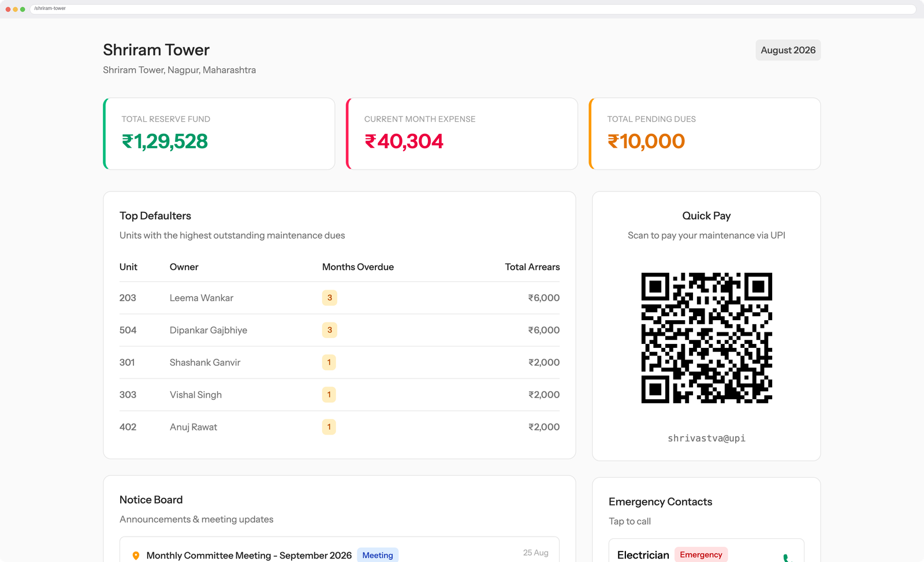
Task: Click the UPI payment QR code
Action: (x=706, y=338)
